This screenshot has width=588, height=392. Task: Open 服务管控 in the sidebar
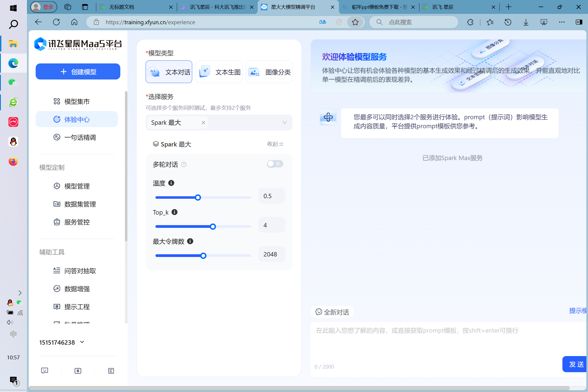click(77, 222)
